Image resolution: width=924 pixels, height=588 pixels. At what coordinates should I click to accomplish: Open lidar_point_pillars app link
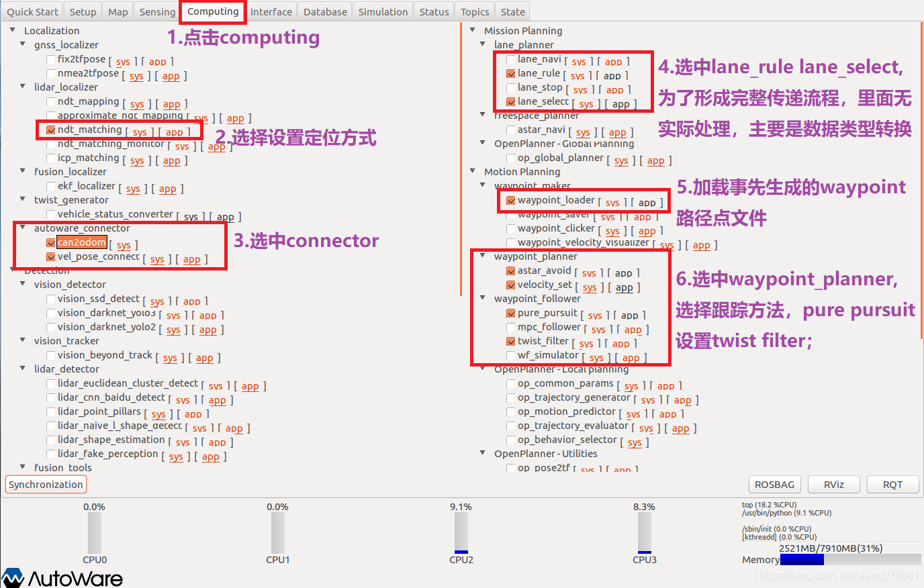pyautogui.click(x=193, y=414)
